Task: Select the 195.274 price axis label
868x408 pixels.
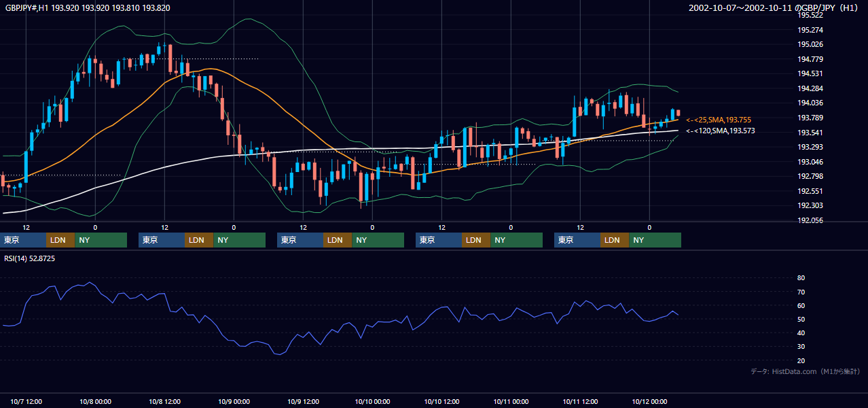Action: pos(810,30)
